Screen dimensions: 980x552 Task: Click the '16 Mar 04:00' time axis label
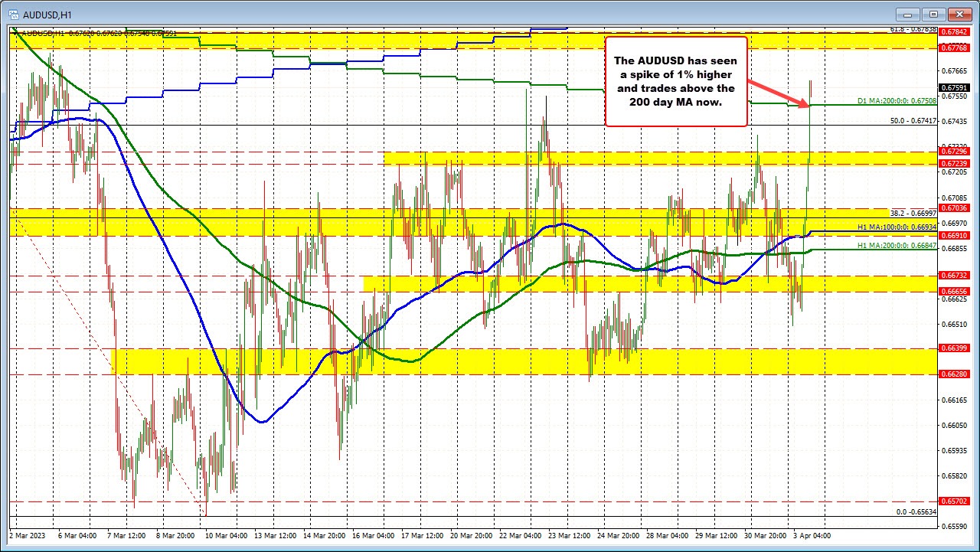click(373, 537)
